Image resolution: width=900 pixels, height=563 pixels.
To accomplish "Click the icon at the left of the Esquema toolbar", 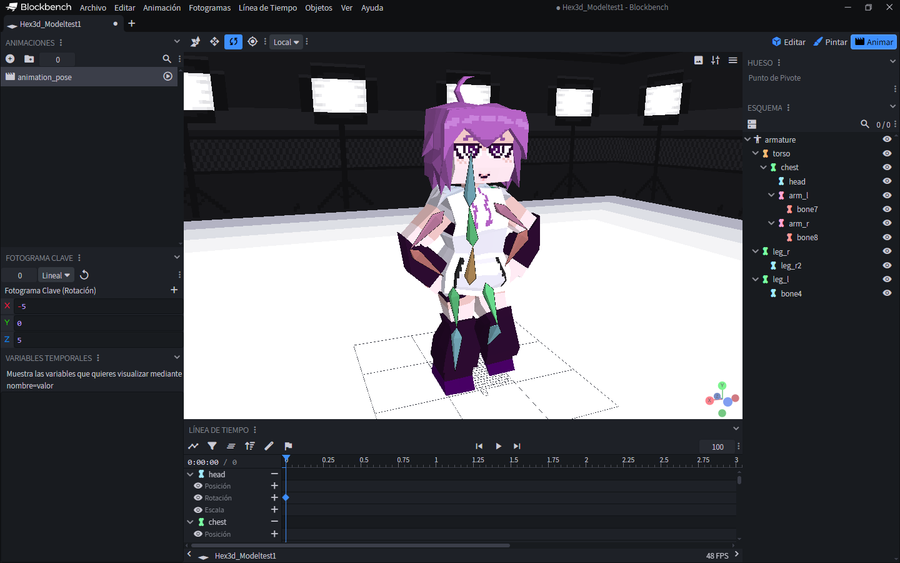I will 752,124.
